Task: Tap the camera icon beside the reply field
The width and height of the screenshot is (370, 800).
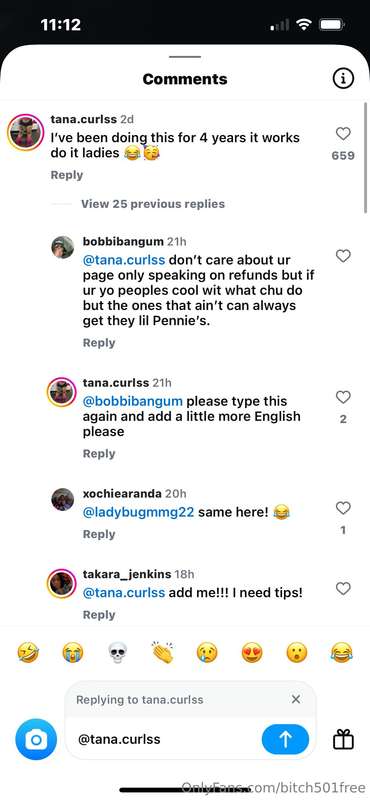Action: point(36,739)
